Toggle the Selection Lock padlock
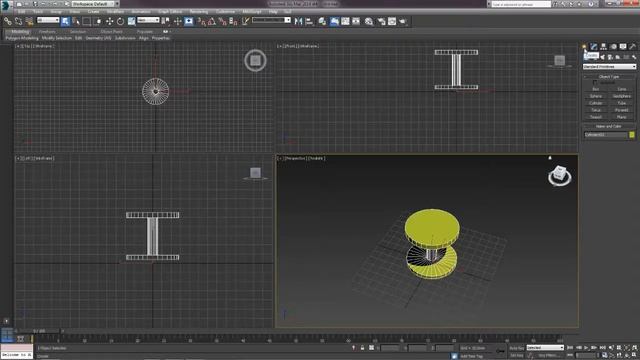640x360 pixels. click(362, 348)
